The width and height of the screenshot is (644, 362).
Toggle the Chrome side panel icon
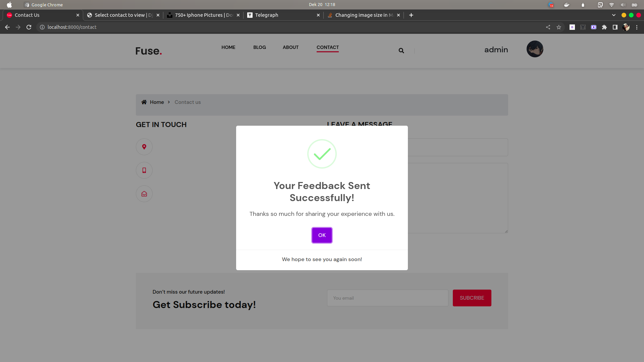click(x=615, y=27)
